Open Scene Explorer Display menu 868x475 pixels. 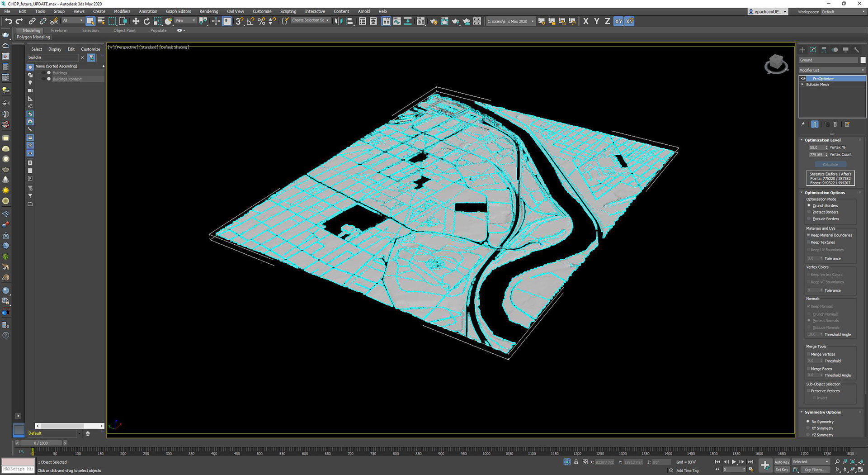(x=55, y=49)
